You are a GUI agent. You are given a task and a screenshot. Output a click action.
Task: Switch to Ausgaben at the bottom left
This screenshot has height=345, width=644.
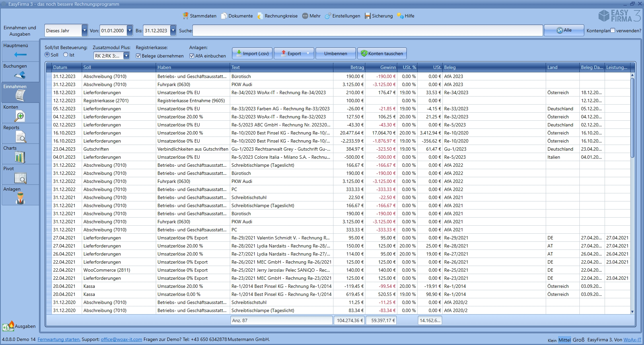[19, 326]
